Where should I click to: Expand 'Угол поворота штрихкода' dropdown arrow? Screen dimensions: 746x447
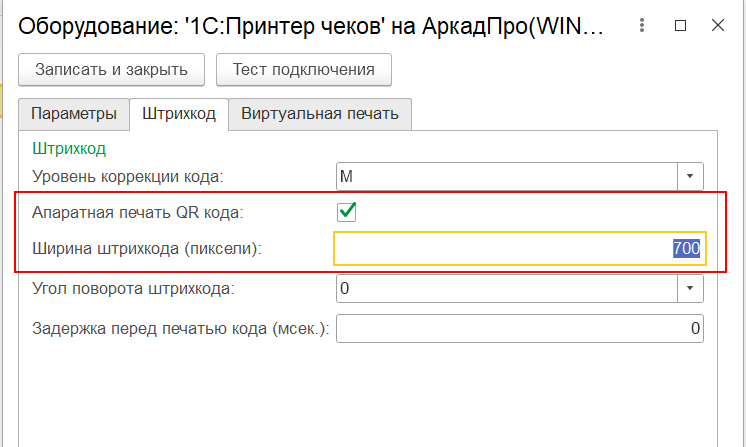[x=690, y=289]
